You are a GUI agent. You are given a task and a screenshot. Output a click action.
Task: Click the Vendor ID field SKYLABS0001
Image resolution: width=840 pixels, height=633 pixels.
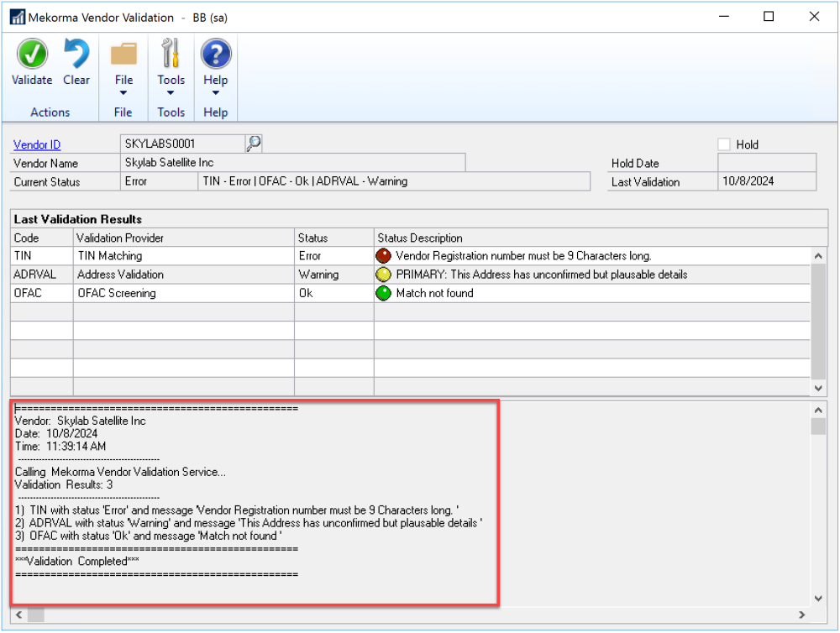182,144
